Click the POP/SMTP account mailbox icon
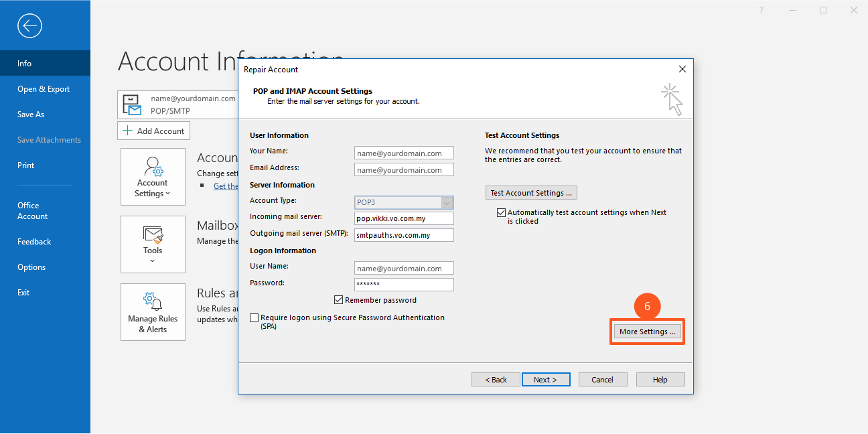The image size is (868, 434). coord(132,104)
